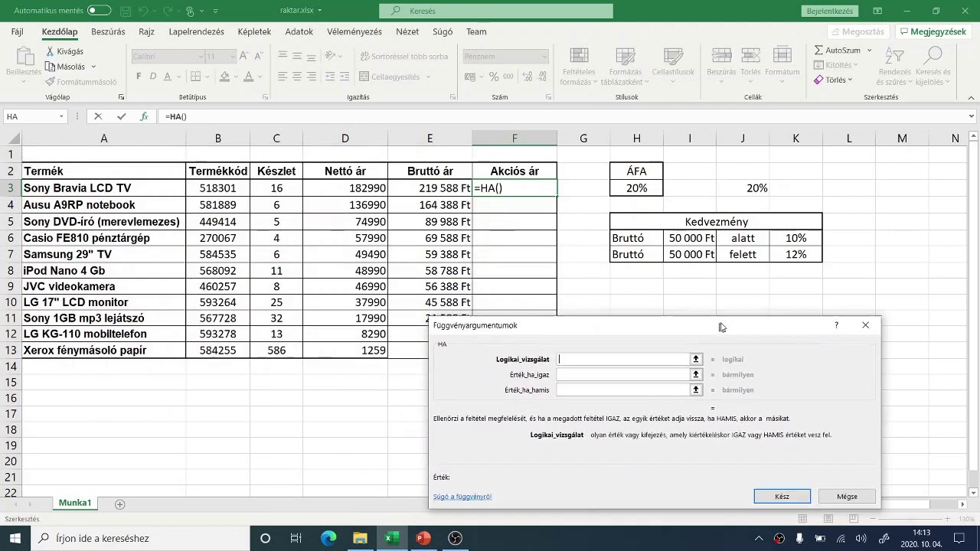
Task: Collapse dialog button beside Érték_ha_hamis field
Action: [x=696, y=390]
